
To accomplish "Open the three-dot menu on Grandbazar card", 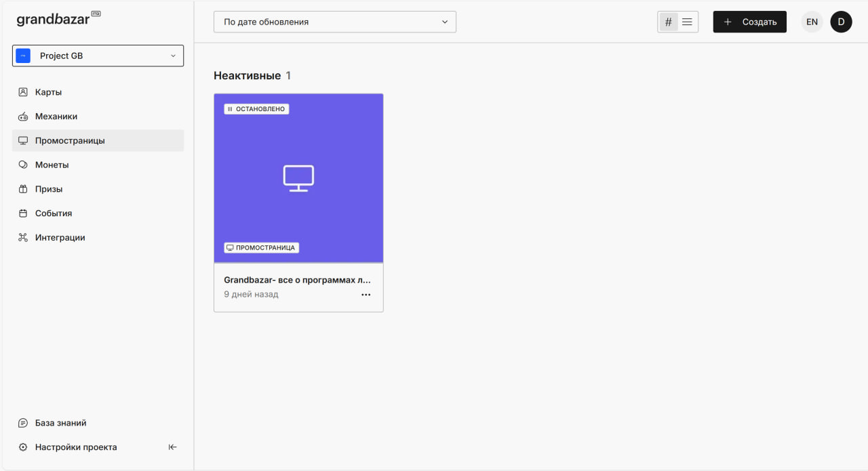I will (x=366, y=295).
